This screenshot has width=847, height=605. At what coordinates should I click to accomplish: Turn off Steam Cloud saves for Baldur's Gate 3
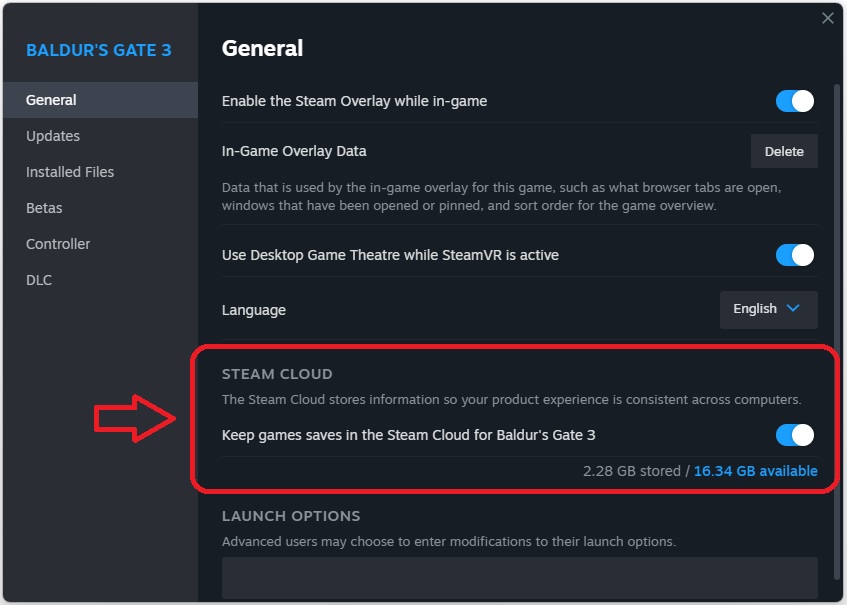[x=795, y=435]
